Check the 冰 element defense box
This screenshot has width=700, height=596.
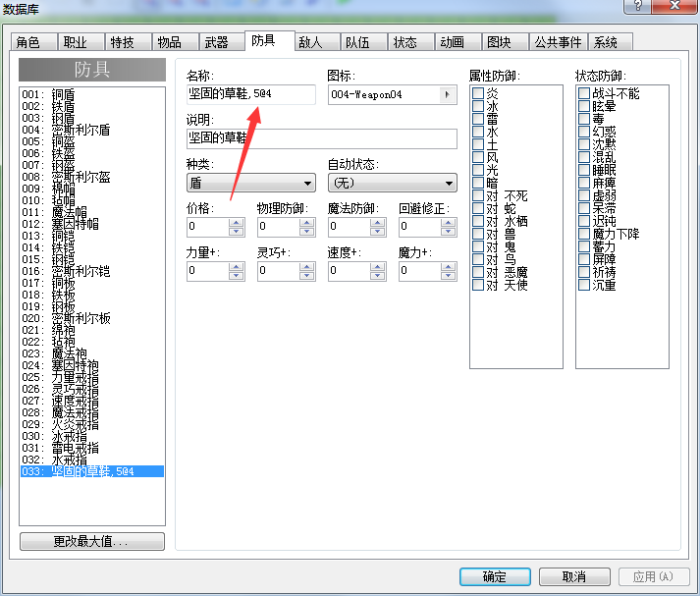click(478, 106)
